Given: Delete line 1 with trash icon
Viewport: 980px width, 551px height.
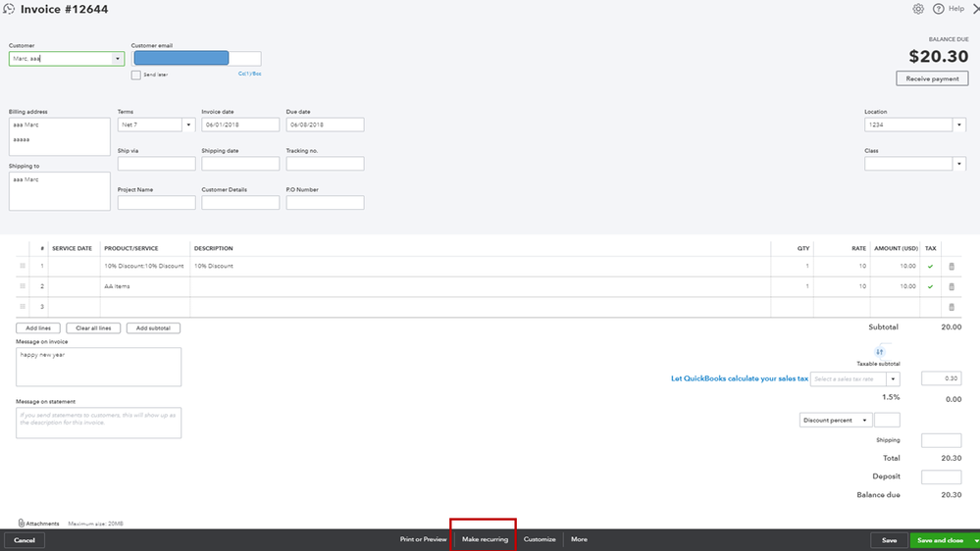Looking at the screenshot, I should pos(952,266).
